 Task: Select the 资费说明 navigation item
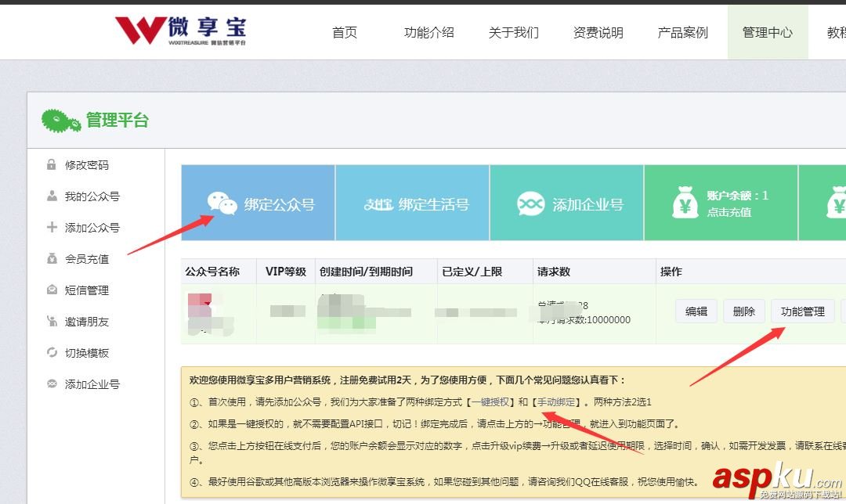click(x=598, y=32)
